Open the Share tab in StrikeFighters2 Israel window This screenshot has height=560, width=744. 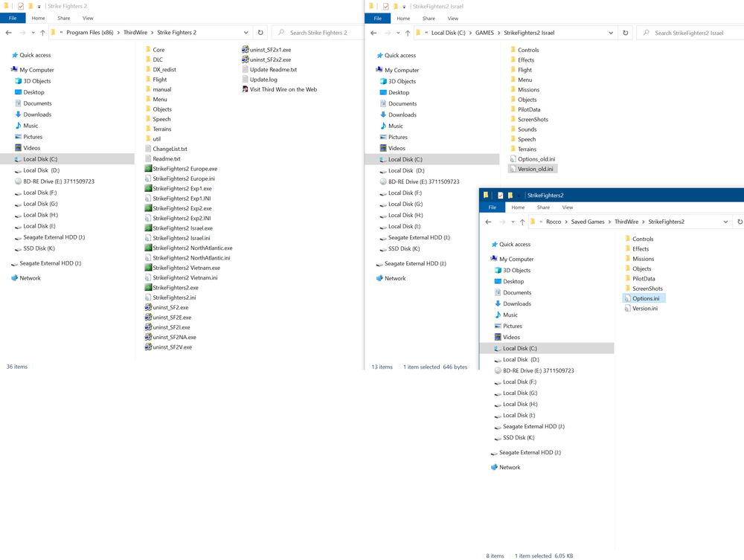point(429,19)
